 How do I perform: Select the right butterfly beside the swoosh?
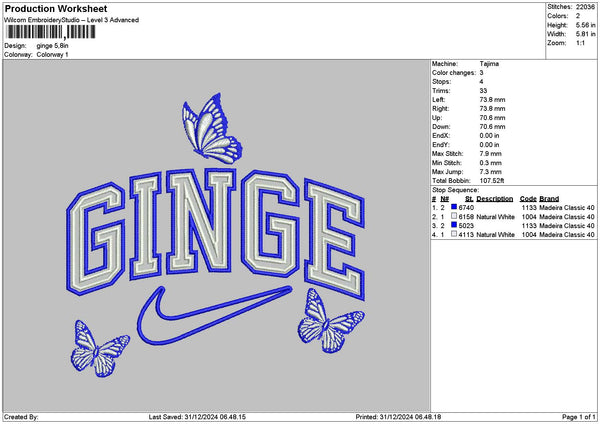click(x=330, y=321)
